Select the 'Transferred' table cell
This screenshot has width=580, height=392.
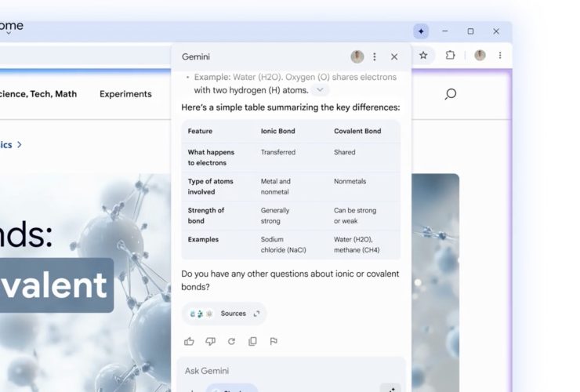(x=278, y=152)
